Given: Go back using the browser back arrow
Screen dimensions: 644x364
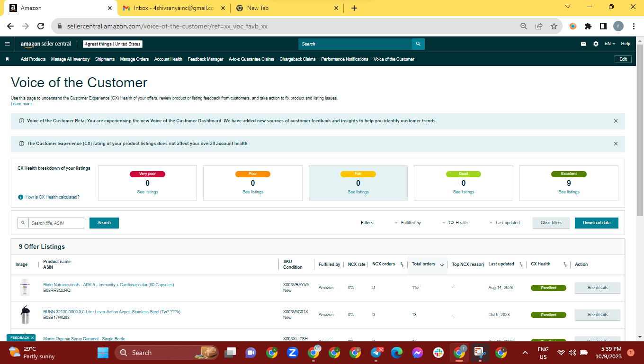Looking at the screenshot, I should click(x=10, y=27).
